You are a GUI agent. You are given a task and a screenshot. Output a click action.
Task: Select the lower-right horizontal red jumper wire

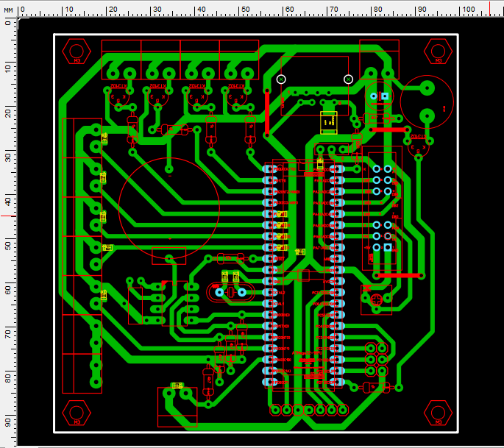400,275
